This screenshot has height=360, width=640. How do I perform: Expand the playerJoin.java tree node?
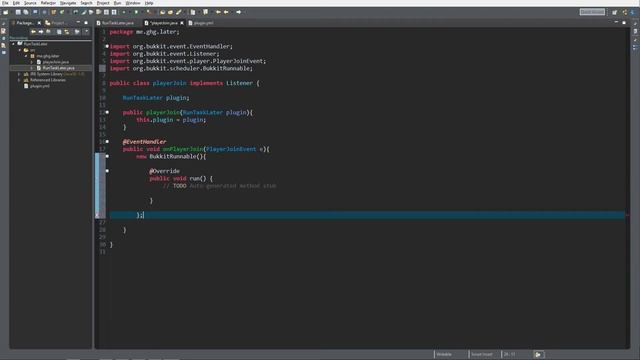32,62
